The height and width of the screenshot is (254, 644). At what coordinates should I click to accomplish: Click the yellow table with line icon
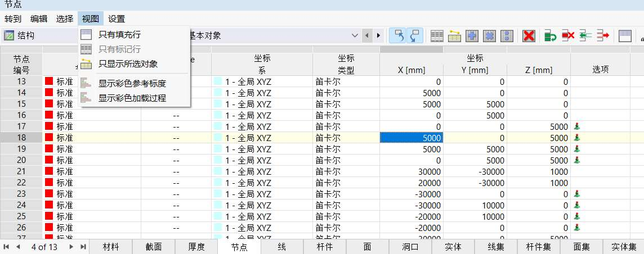click(x=454, y=36)
